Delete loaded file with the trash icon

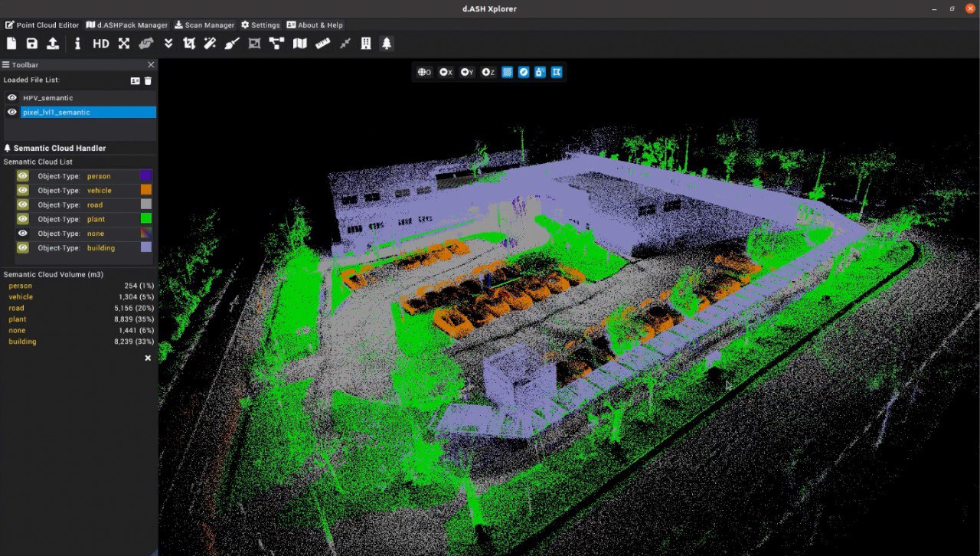148,80
